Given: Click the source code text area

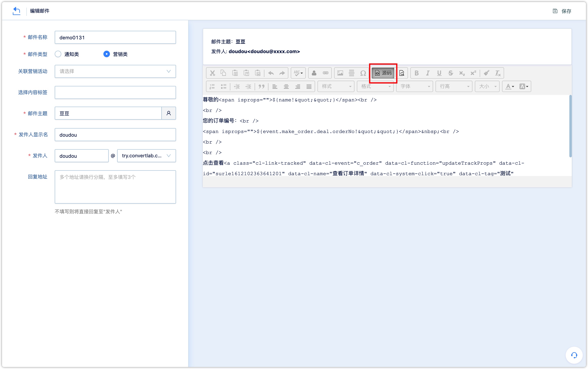Looking at the screenshot, I should click(x=386, y=135).
